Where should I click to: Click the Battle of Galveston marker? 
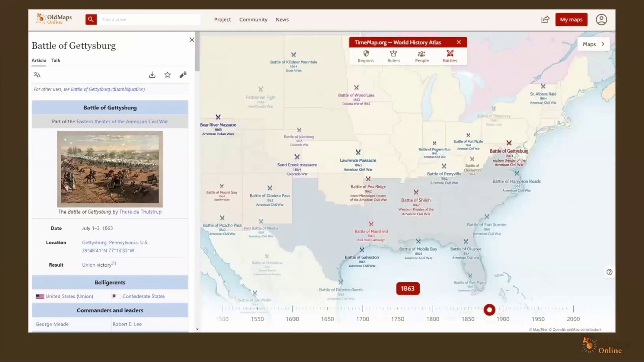[362, 250]
